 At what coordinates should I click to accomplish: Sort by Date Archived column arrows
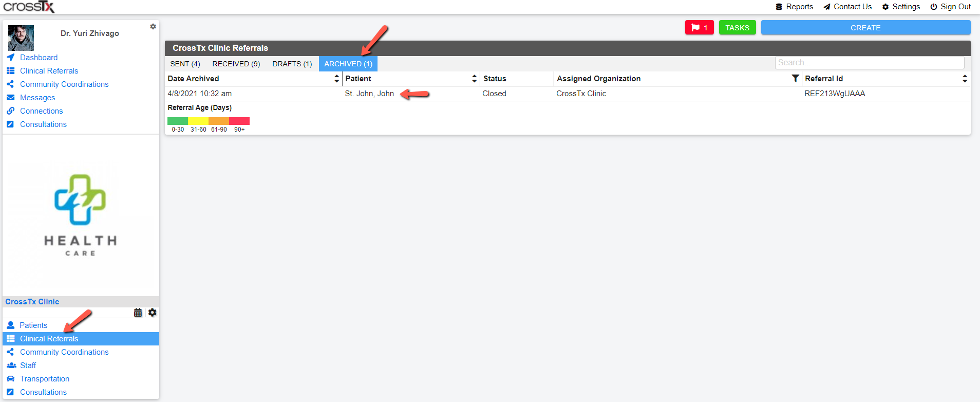coord(337,78)
